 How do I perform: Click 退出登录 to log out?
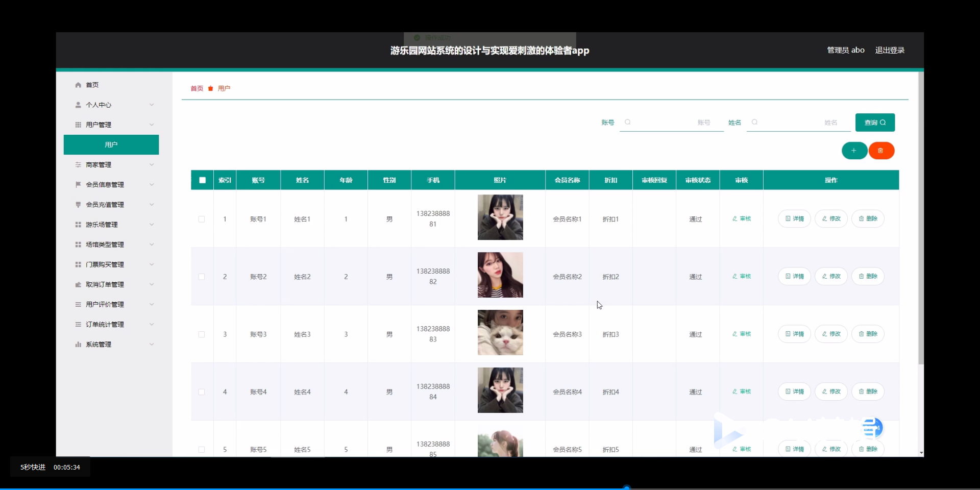[889, 50]
